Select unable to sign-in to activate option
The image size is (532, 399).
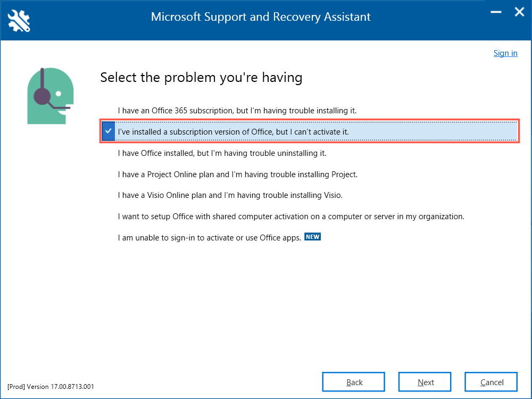point(210,238)
